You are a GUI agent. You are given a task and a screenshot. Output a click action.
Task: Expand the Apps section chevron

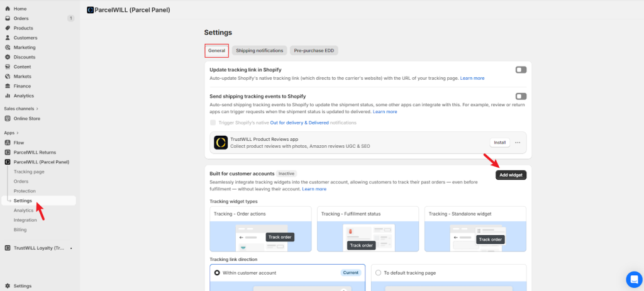(18, 133)
